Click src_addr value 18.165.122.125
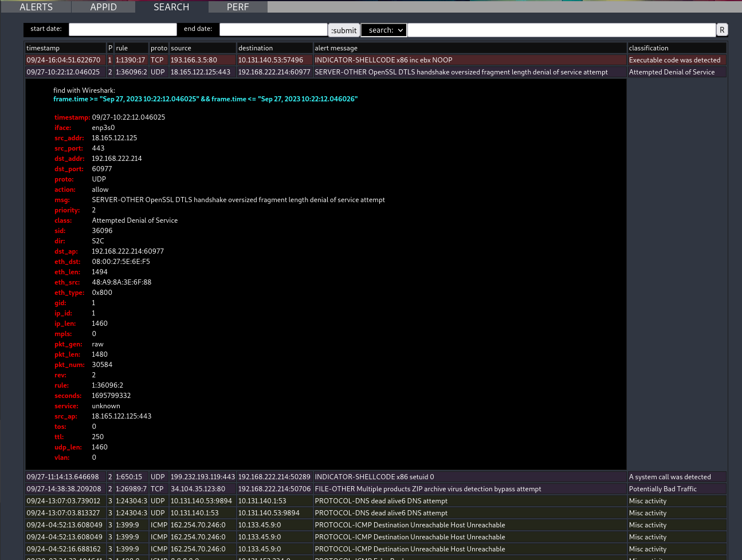 coord(115,138)
